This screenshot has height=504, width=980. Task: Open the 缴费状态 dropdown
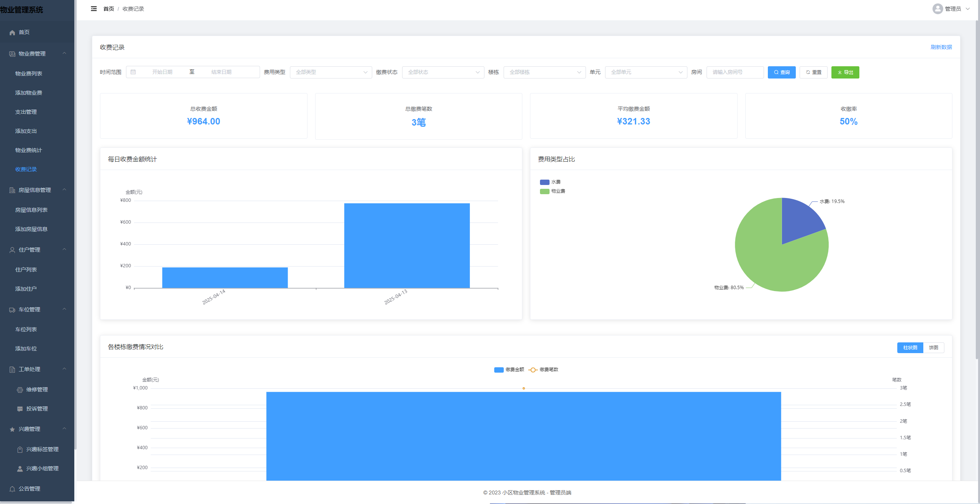443,72
